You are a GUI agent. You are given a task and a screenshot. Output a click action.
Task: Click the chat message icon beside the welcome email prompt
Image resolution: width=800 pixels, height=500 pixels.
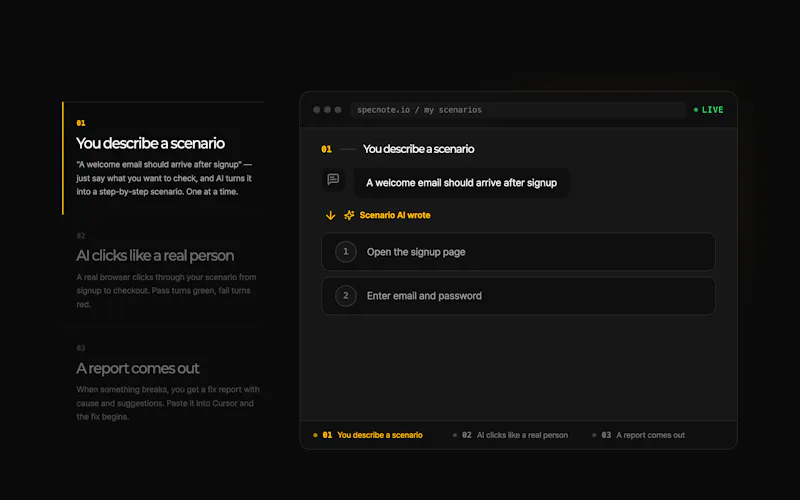click(x=333, y=179)
